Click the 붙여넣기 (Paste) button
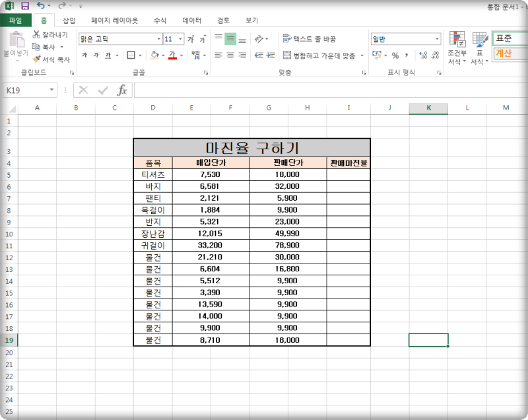528x420 pixels. [16, 42]
